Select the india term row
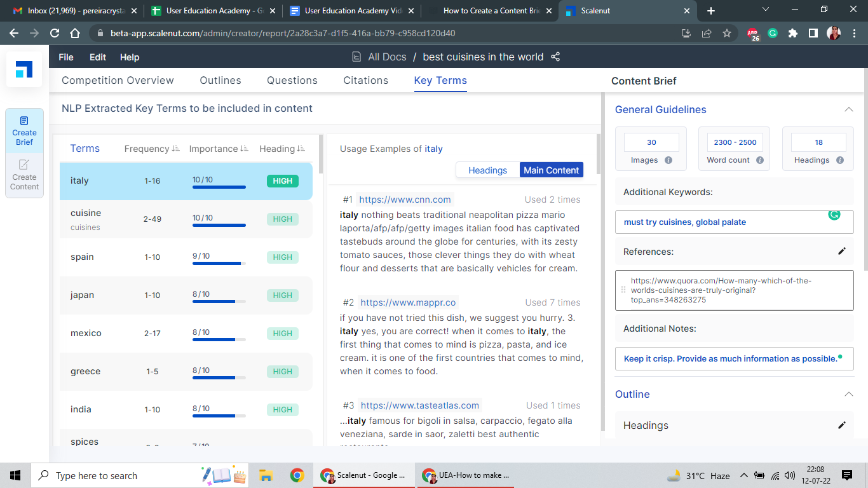 click(x=186, y=410)
